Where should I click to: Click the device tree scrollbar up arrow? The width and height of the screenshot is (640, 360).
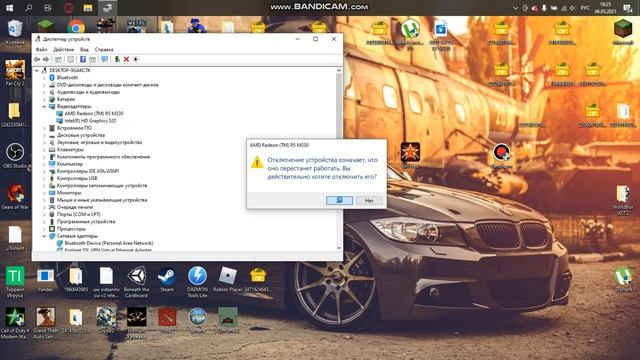(339, 71)
